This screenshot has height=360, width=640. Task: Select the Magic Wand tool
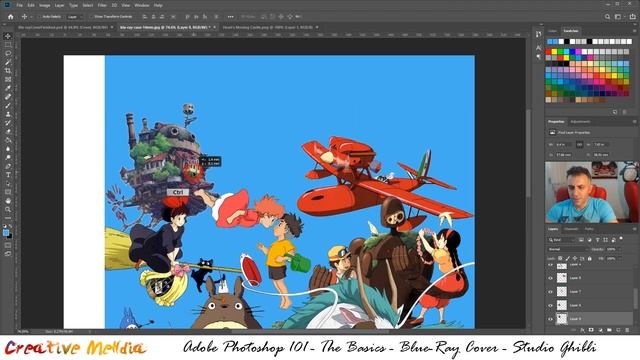[x=8, y=62]
